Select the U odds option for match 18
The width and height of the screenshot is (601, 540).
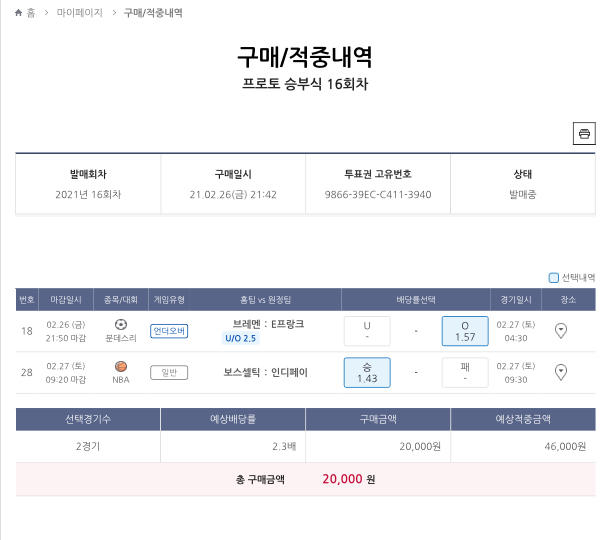(367, 331)
